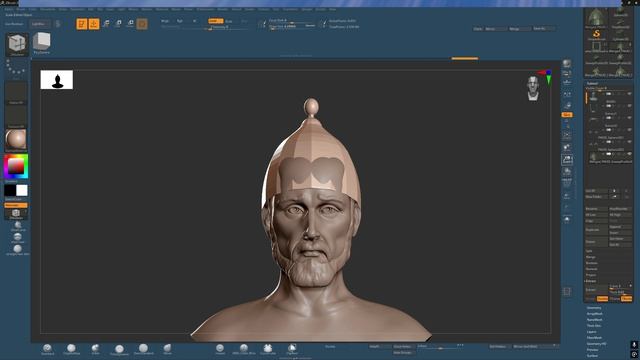The image size is (640, 360).
Task: Toggle eye visibility of last subtool
Action: (629, 153)
